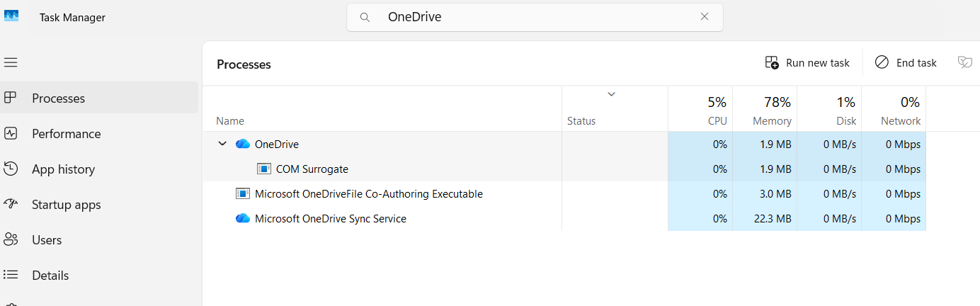Open the hamburger navigation menu
The width and height of the screenshot is (980, 306).
11,62
